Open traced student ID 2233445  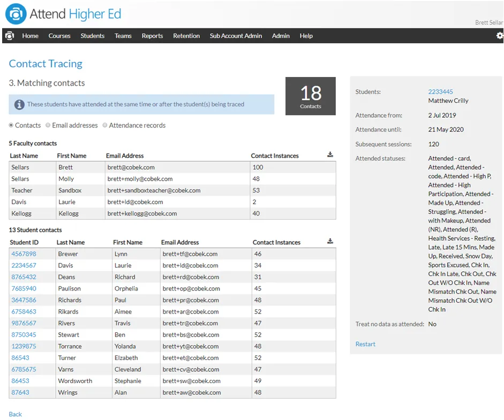click(x=440, y=92)
